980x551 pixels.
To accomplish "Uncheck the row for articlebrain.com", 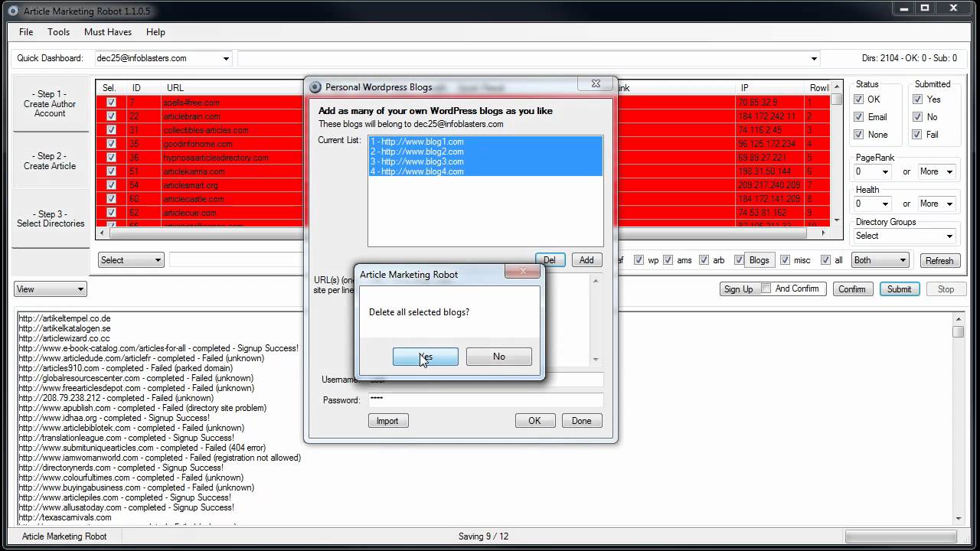I will click(111, 116).
